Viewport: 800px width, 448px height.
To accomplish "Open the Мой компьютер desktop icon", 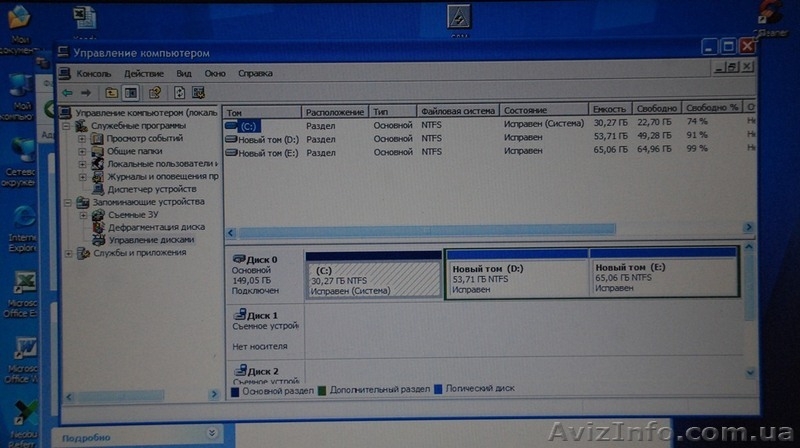I will point(19,97).
